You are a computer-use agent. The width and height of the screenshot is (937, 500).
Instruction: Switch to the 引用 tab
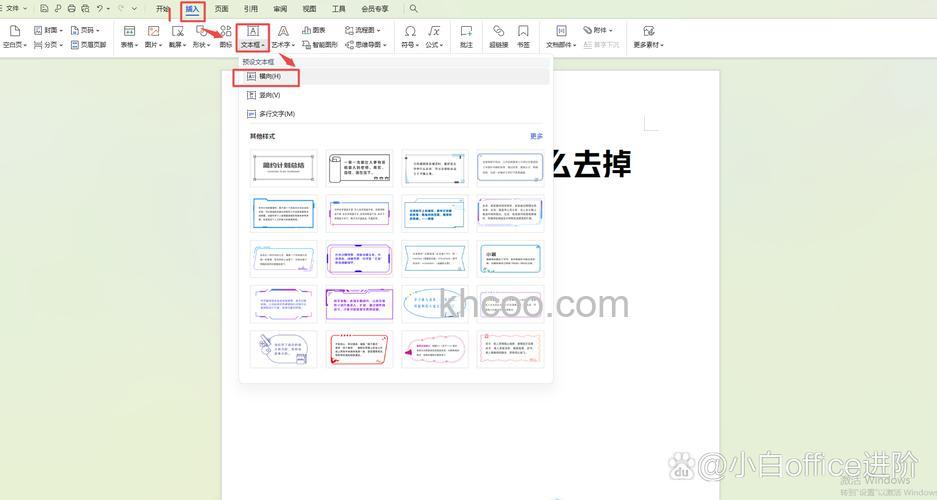tap(251, 9)
